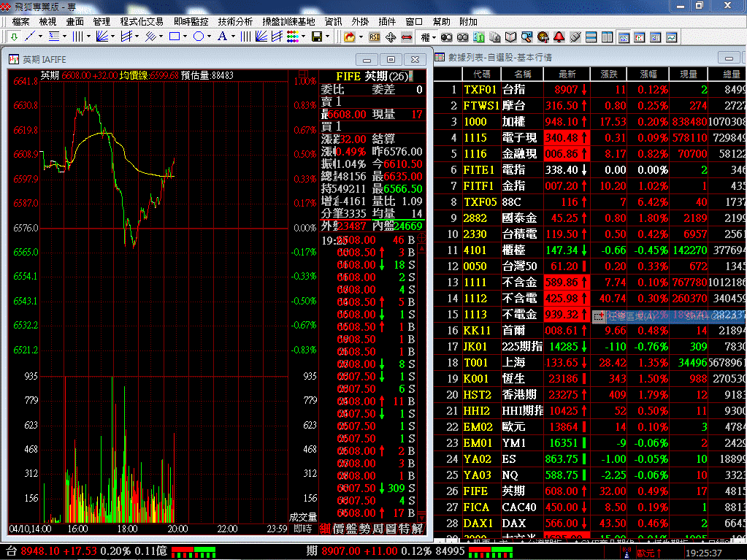The height and width of the screenshot is (560, 747).
Task: Click the 即時 label under the chart
Action: (x=302, y=529)
